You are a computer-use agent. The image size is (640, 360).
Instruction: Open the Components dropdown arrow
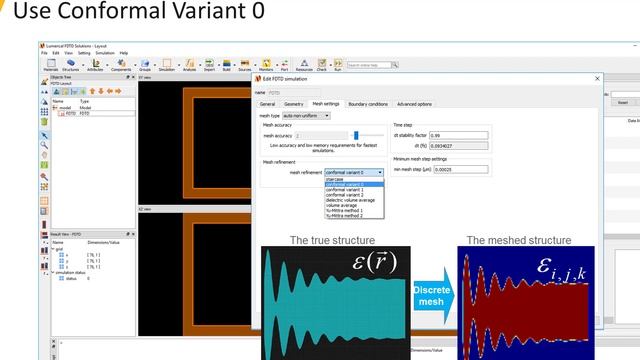point(135,65)
